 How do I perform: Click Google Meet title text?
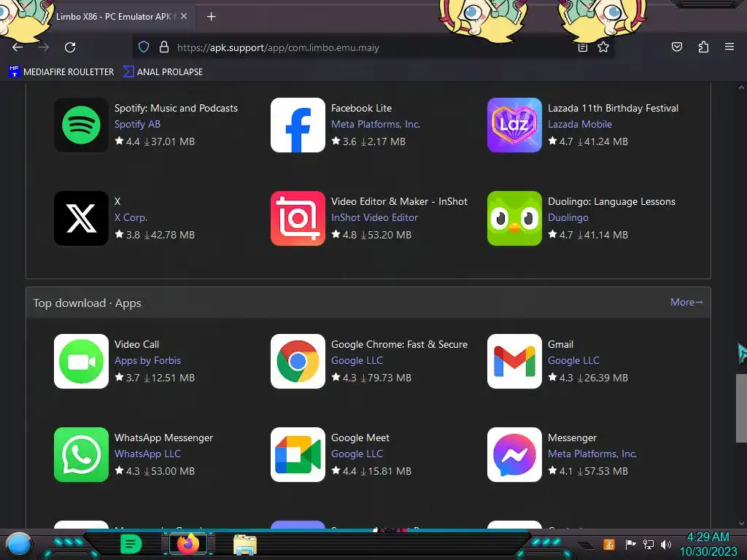tap(360, 437)
